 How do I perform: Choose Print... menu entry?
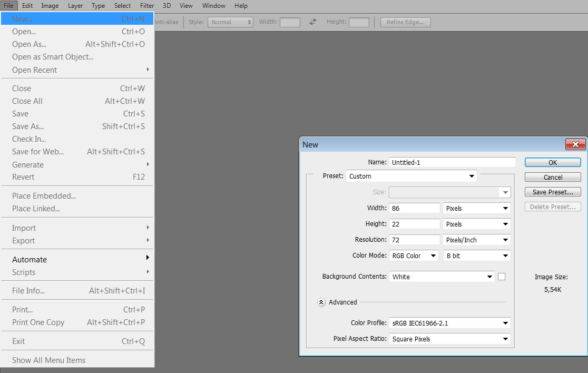tap(77, 310)
